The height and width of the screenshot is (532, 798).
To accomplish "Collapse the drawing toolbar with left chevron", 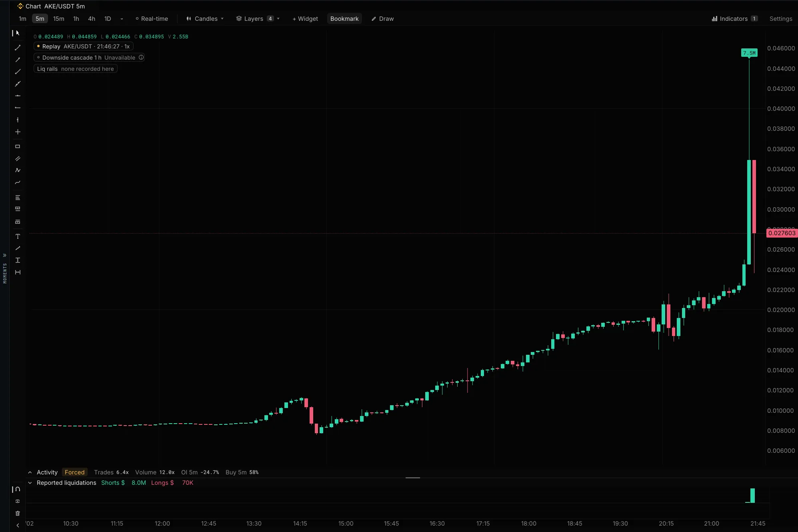I will click(x=18, y=525).
